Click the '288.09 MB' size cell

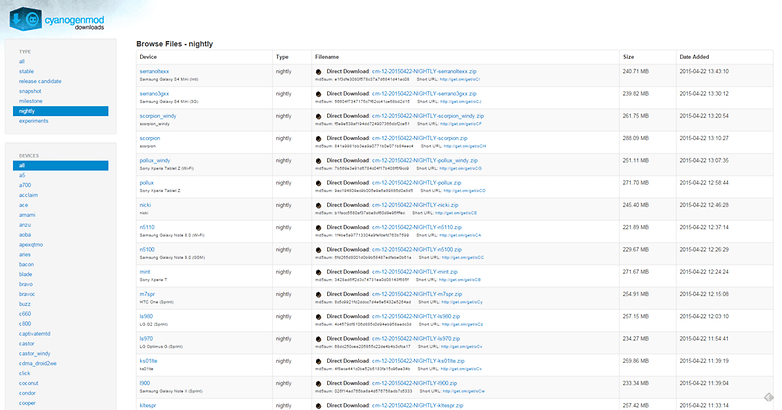[x=636, y=138]
